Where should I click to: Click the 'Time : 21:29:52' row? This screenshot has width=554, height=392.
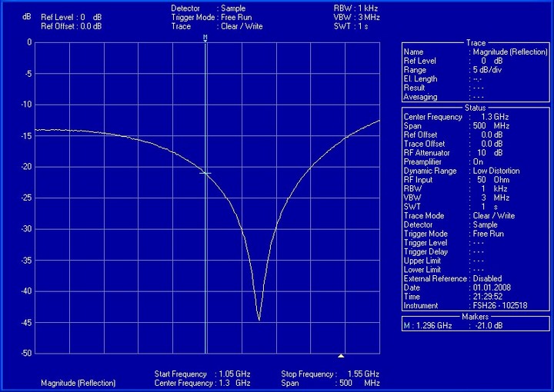pyautogui.click(x=453, y=297)
